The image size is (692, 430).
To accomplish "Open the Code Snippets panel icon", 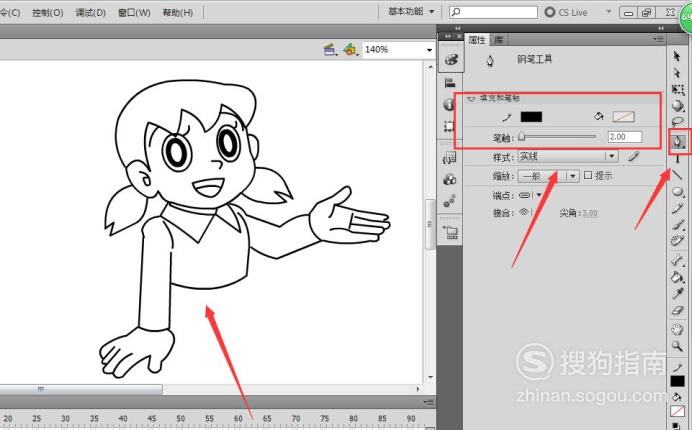I will point(450,158).
